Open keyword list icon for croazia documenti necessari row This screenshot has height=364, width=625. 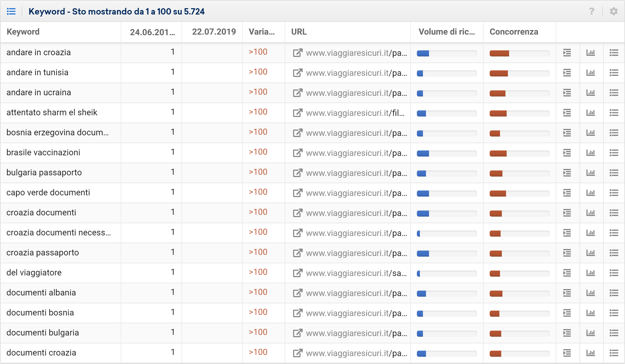pos(614,233)
